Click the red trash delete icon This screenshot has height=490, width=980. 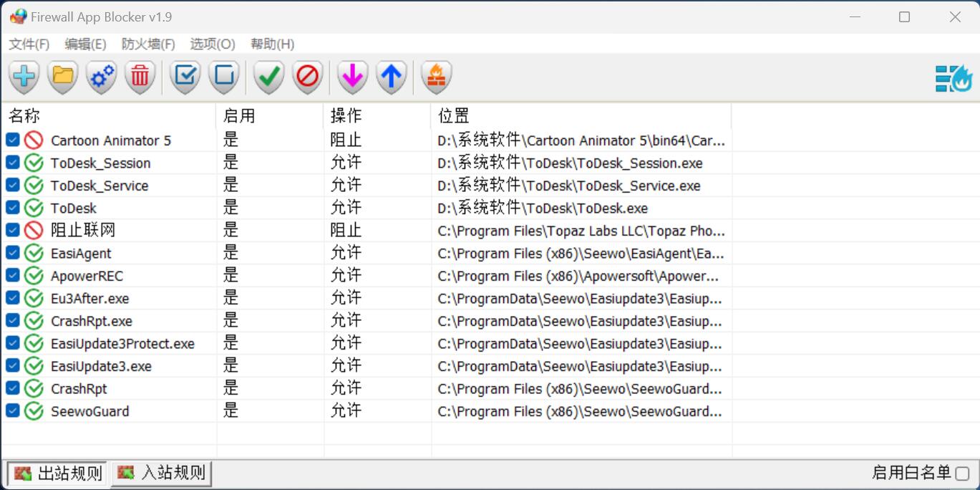(140, 76)
